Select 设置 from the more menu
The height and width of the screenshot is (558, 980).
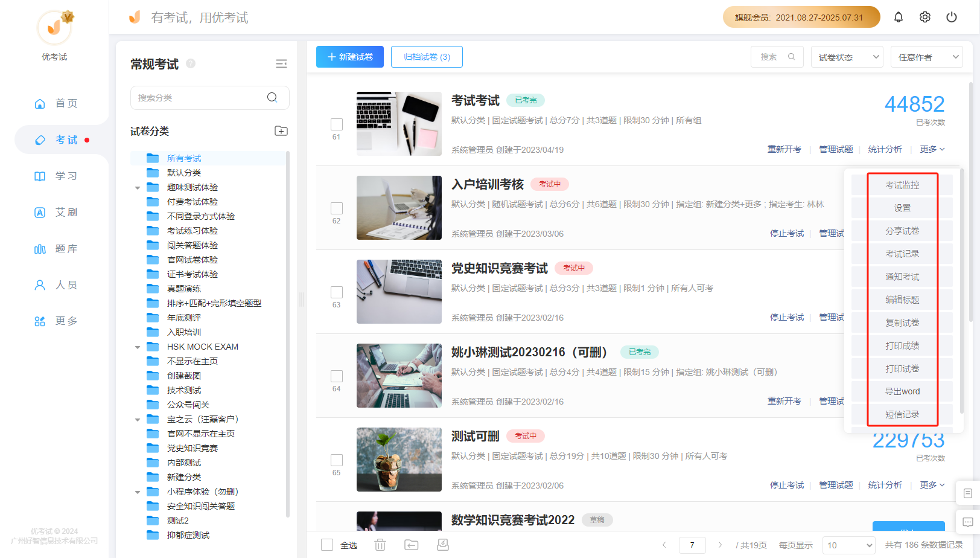(902, 208)
